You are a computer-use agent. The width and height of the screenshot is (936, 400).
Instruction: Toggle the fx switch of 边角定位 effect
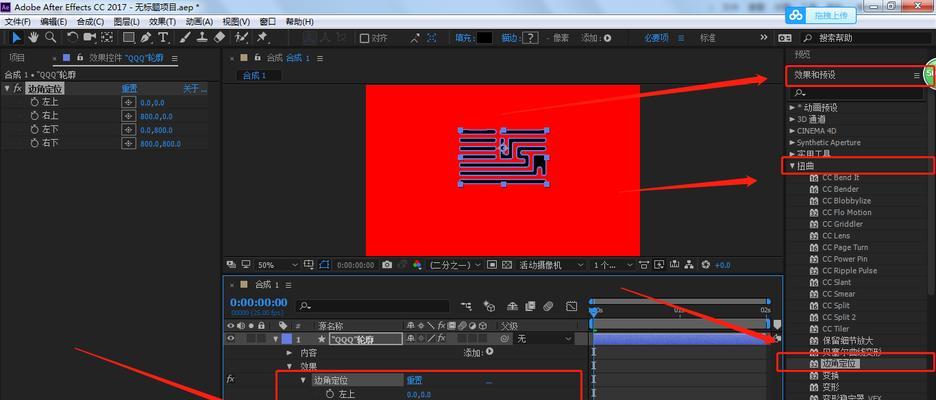click(17, 88)
